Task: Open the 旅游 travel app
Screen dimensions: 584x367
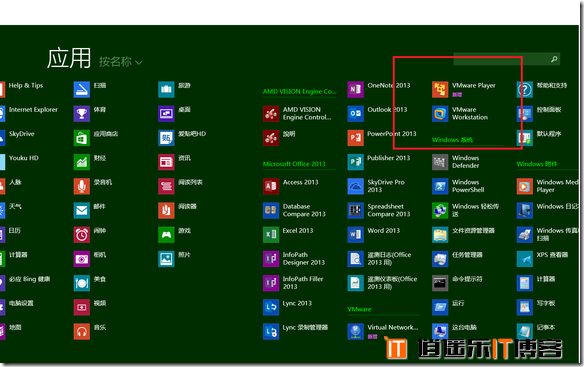Action: (175, 89)
